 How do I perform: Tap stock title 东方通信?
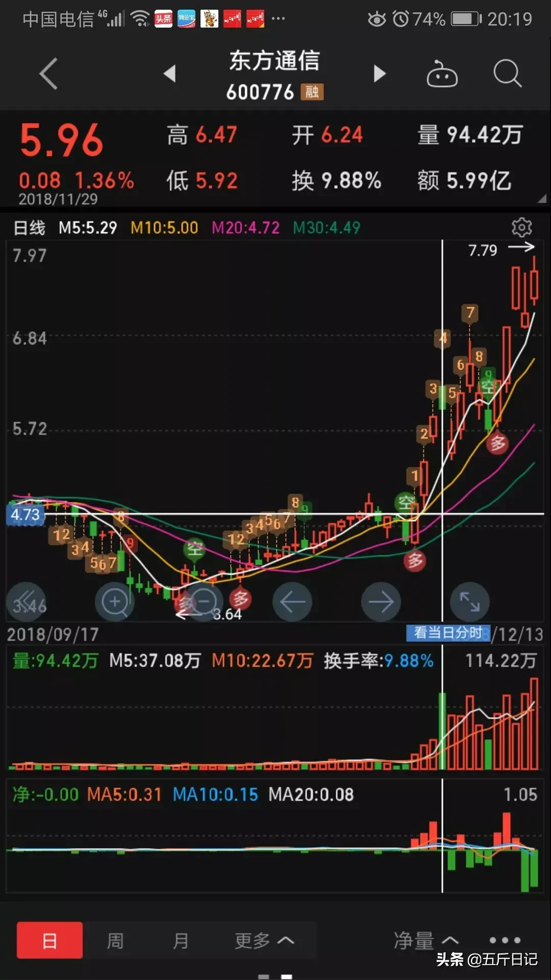[x=274, y=61]
